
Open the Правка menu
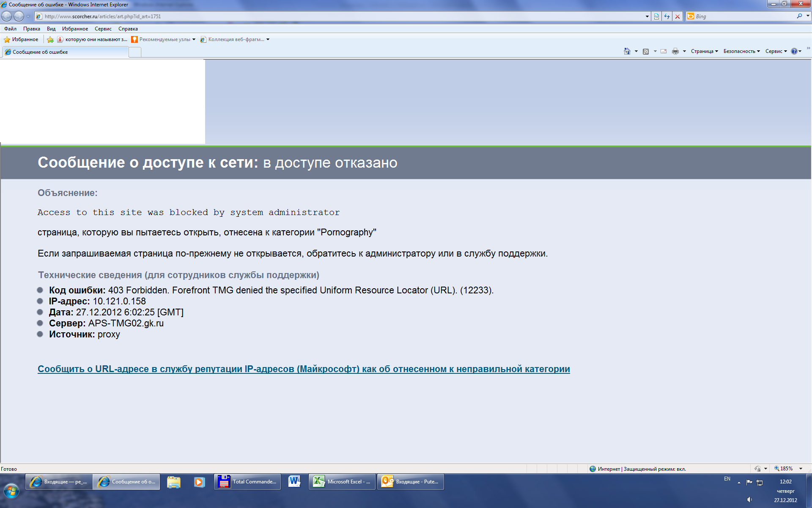tap(32, 29)
